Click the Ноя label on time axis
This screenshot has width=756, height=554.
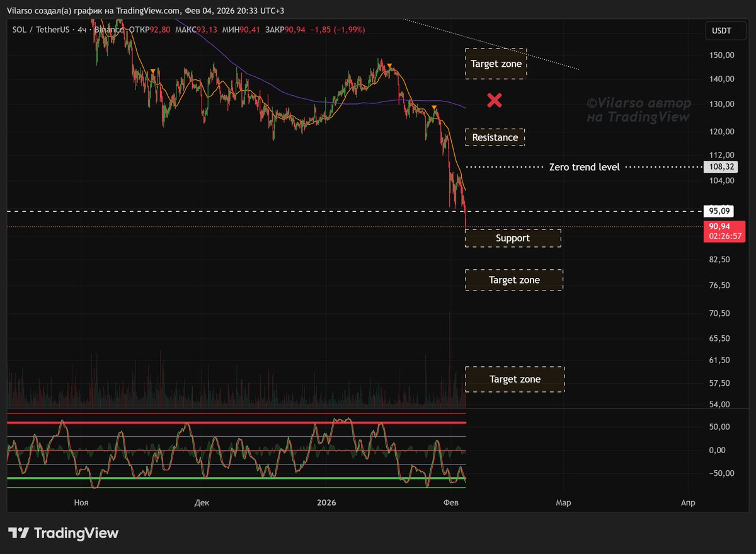click(x=81, y=503)
